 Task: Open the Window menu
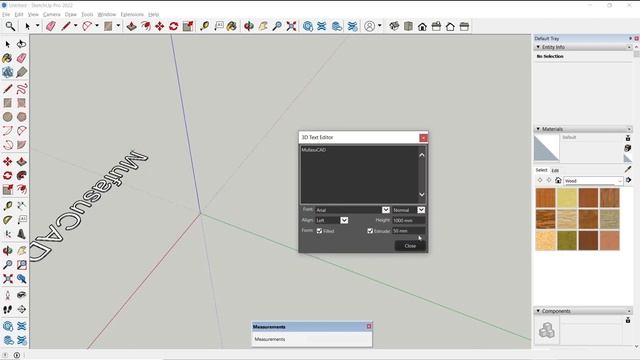point(107,14)
